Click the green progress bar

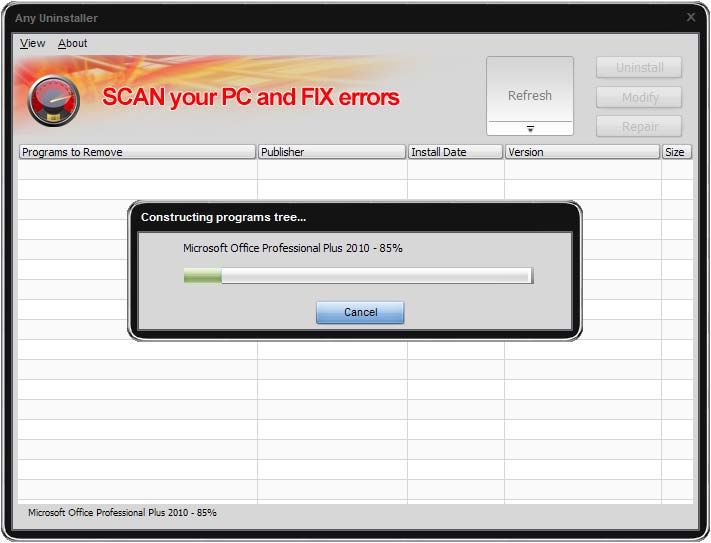(x=358, y=276)
